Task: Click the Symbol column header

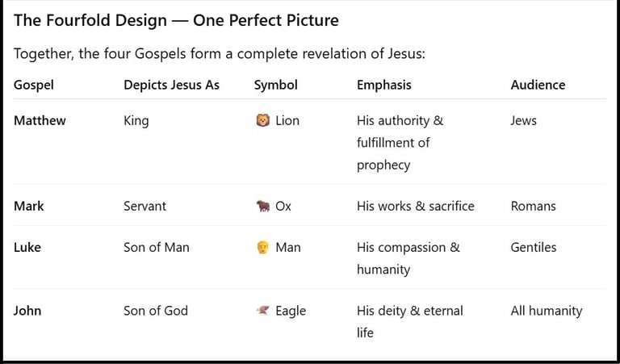Action: coord(275,85)
